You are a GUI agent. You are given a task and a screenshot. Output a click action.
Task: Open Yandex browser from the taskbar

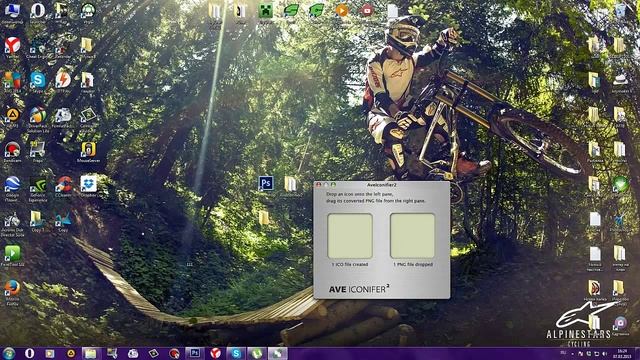click(x=215, y=353)
